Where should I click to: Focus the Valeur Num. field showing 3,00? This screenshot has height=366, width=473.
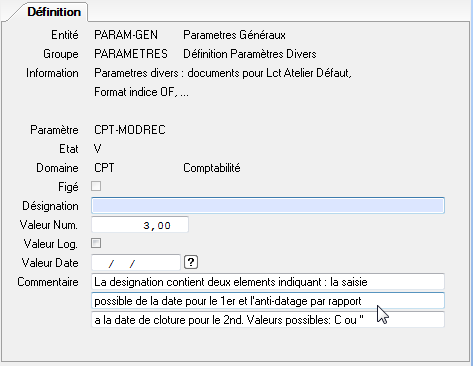(140, 225)
